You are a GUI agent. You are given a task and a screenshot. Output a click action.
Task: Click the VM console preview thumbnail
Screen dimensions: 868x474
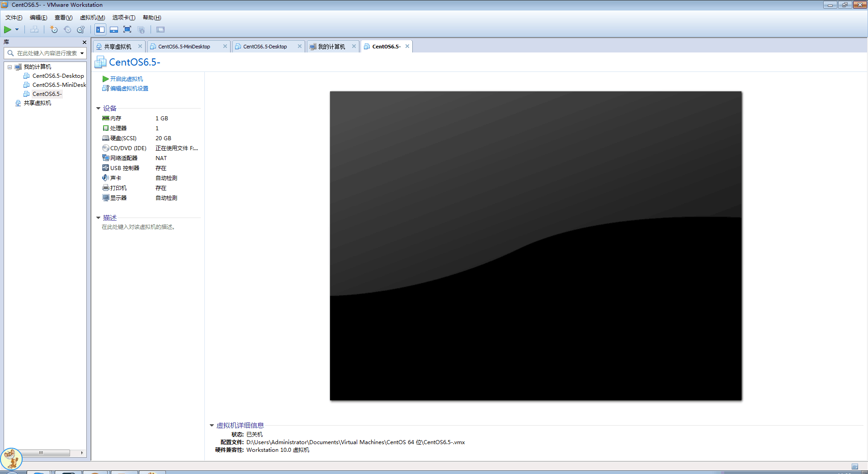pos(536,246)
